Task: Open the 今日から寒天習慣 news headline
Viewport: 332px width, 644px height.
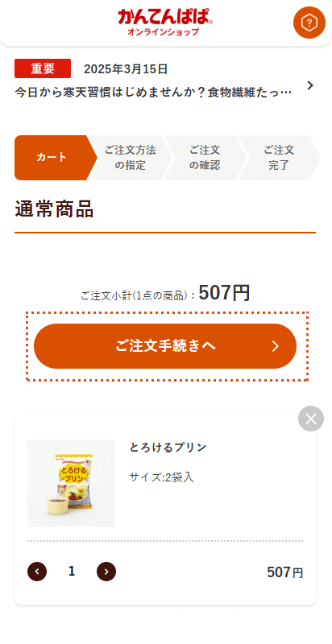Action: [x=153, y=93]
